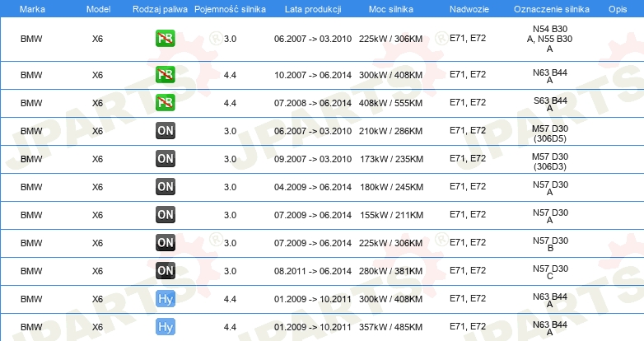Click the Lata produkcji column header

tap(313, 9)
